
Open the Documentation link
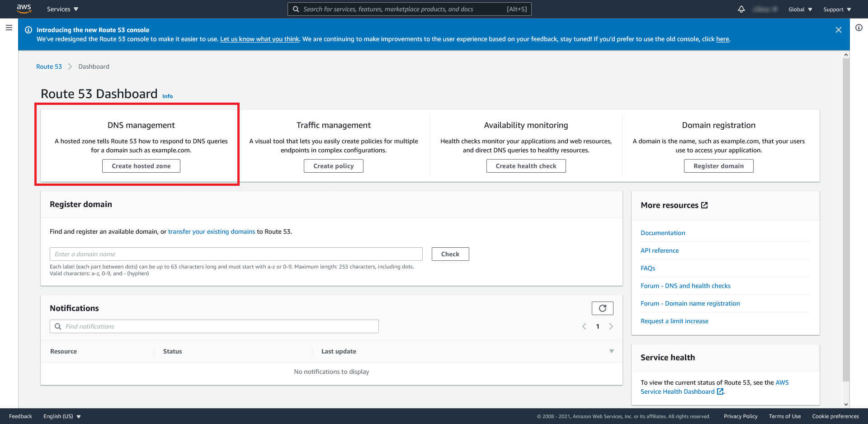(x=663, y=233)
